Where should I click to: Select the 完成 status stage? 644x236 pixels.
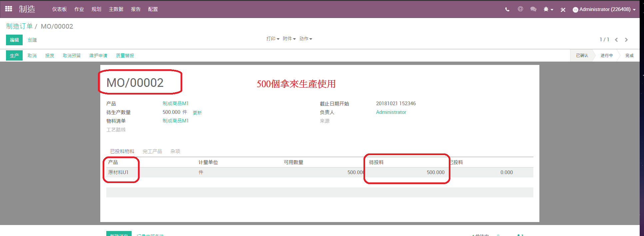click(629, 56)
